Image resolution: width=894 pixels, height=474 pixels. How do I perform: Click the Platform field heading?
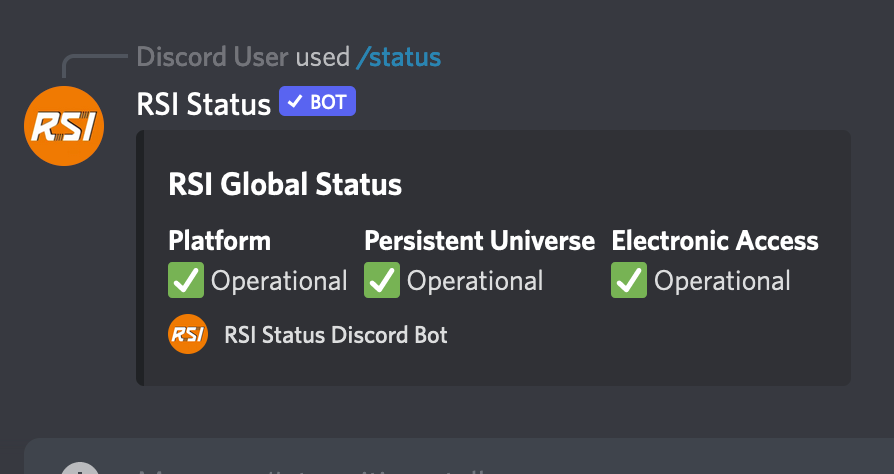point(220,241)
